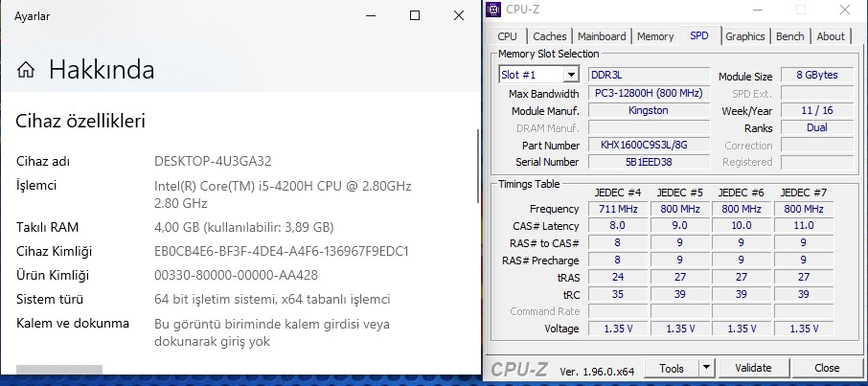This screenshot has height=386, width=868.
Task: Switch to the Bench tab
Action: point(790,36)
